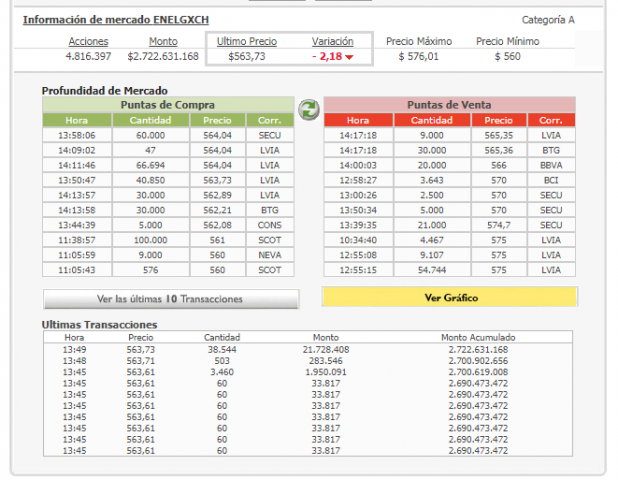Select the Variación header link

(x=332, y=41)
